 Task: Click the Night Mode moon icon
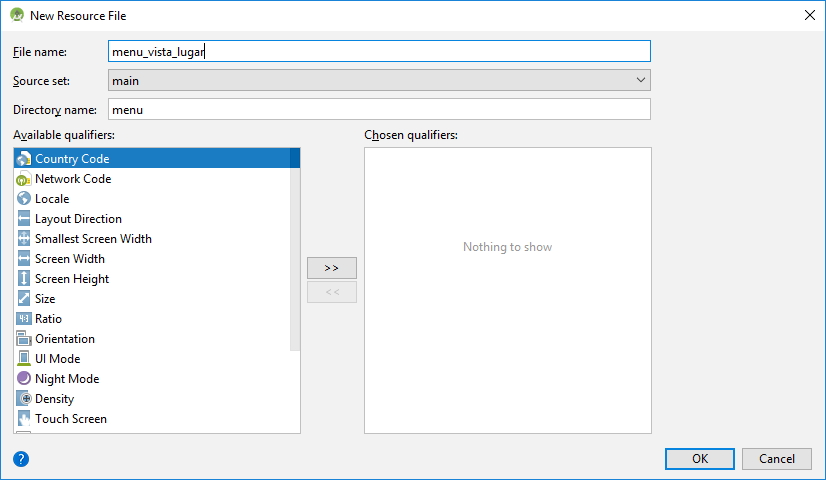coord(24,379)
